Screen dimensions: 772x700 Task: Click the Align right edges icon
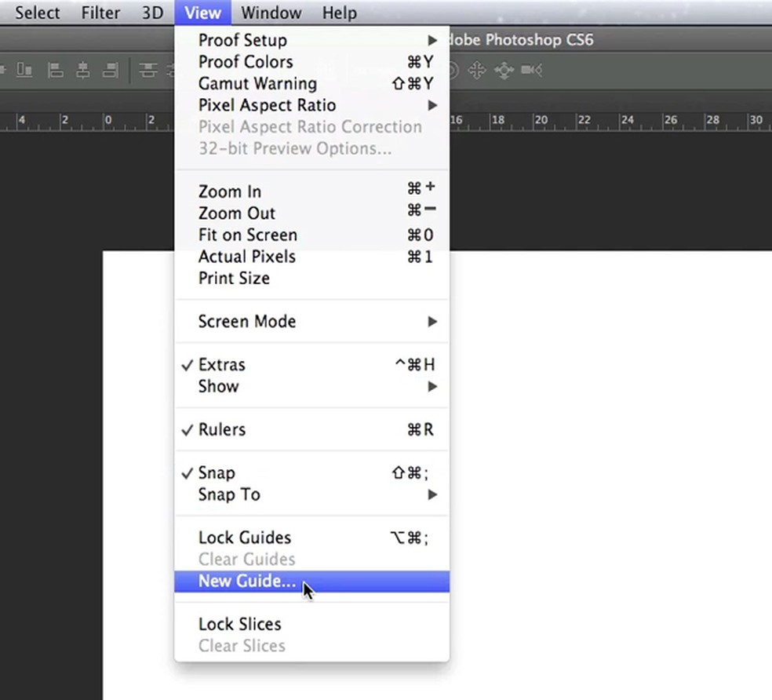pos(111,70)
